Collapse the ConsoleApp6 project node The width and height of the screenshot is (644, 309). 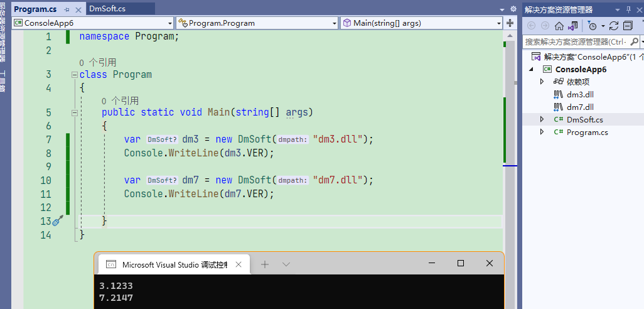click(x=532, y=69)
